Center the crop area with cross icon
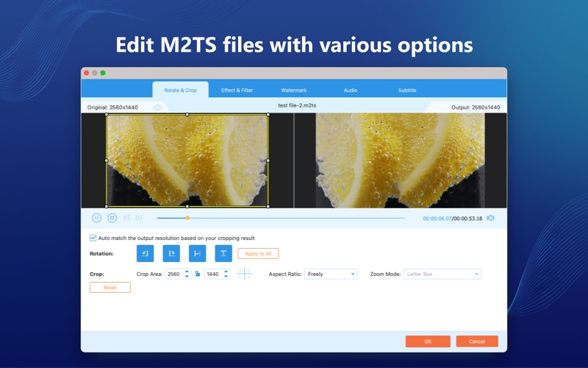588x368 pixels. click(245, 274)
